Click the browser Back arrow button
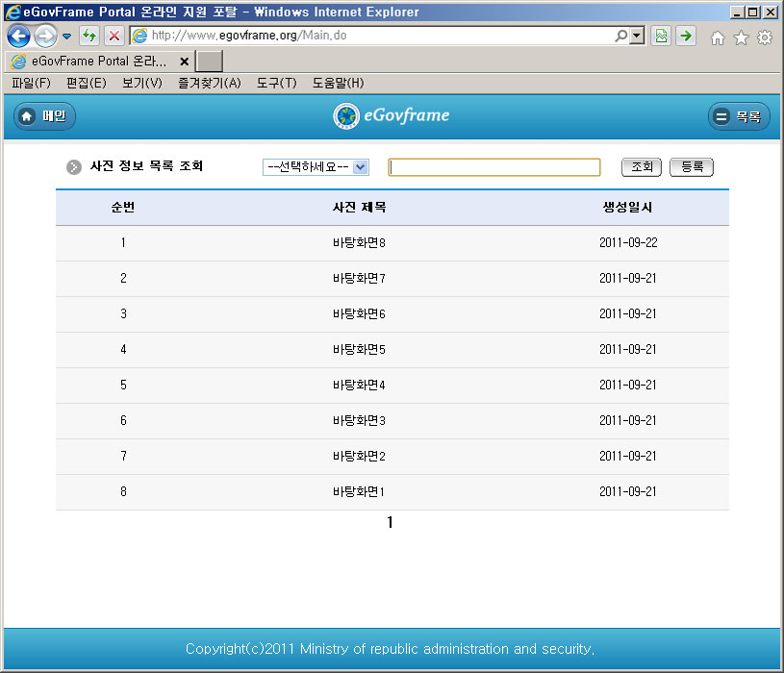Viewport: 784px width, 673px height. [x=18, y=37]
